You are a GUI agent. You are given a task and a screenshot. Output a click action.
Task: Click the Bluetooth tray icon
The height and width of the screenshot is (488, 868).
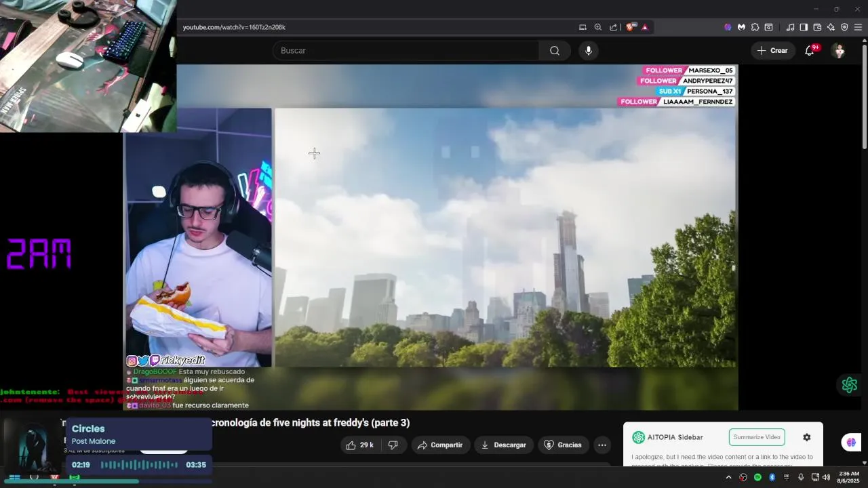click(x=772, y=477)
